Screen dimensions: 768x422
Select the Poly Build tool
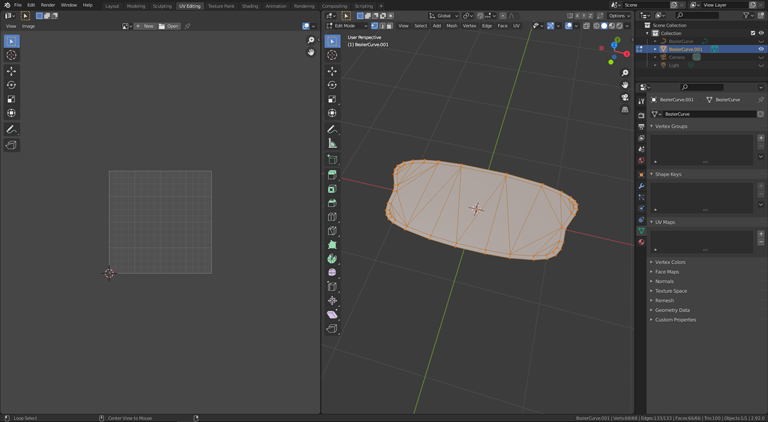pos(332,245)
